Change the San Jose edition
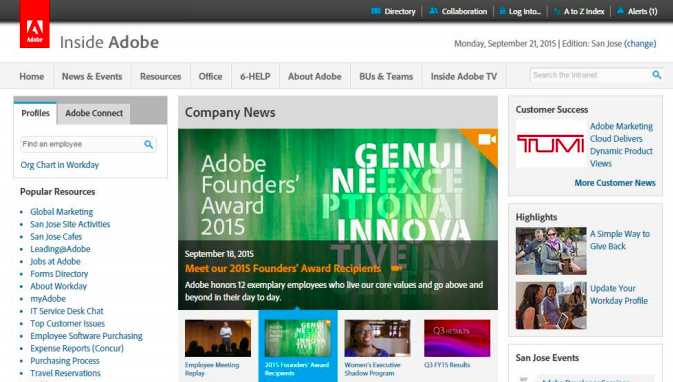Image resolution: width=673 pixels, height=382 pixels. (x=640, y=43)
